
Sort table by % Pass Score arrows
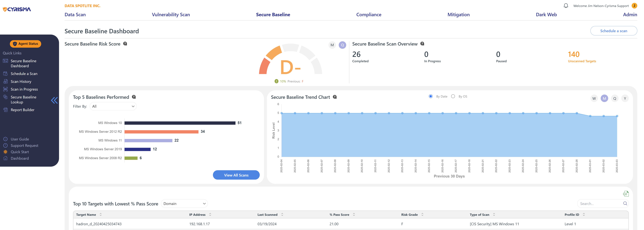[354, 215]
